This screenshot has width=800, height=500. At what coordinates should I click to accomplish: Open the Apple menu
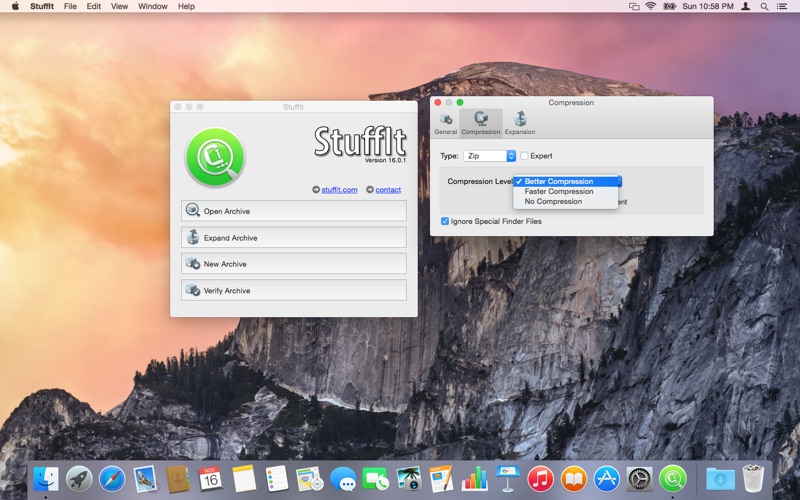15,6
